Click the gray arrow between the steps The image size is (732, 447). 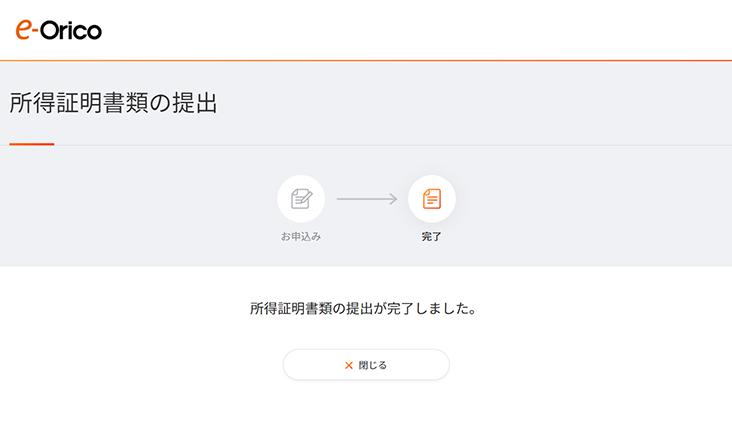(x=367, y=199)
